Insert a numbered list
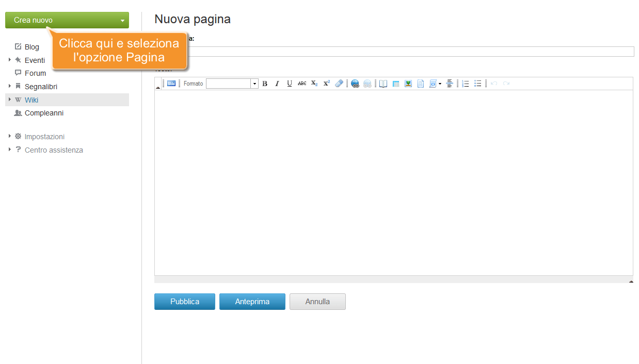This screenshot has width=639, height=364. [466, 84]
